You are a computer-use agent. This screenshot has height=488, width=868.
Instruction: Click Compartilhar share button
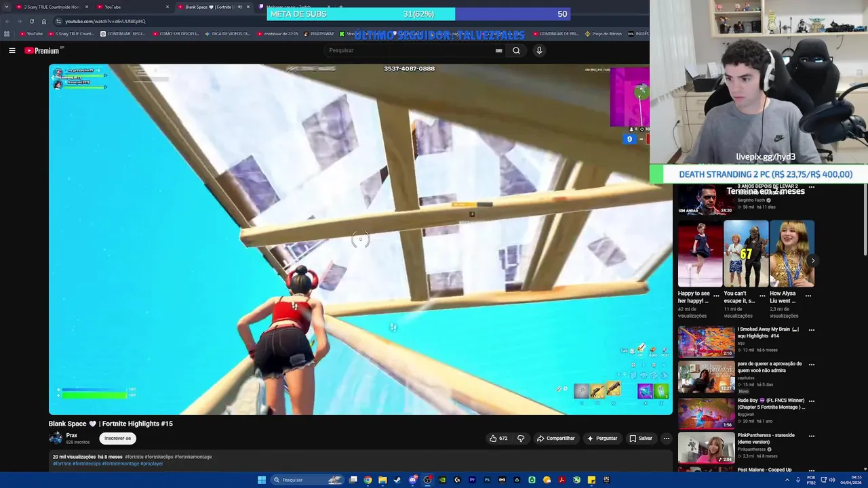(x=555, y=439)
